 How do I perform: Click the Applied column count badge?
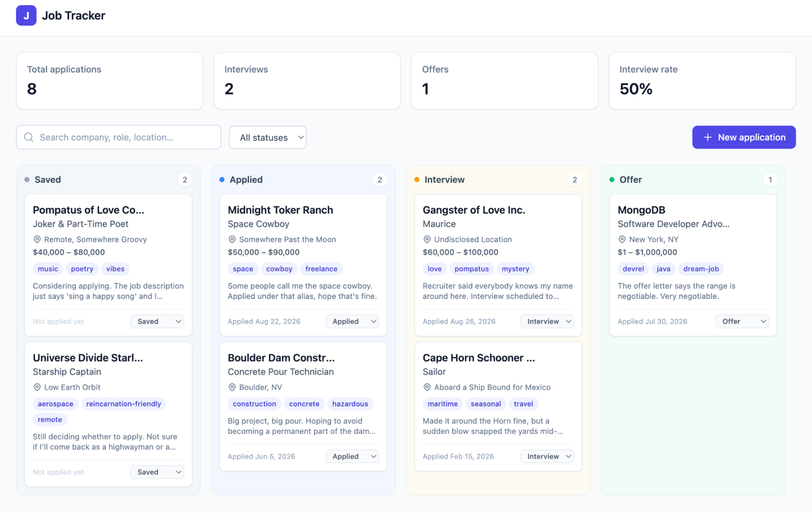click(x=380, y=180)
